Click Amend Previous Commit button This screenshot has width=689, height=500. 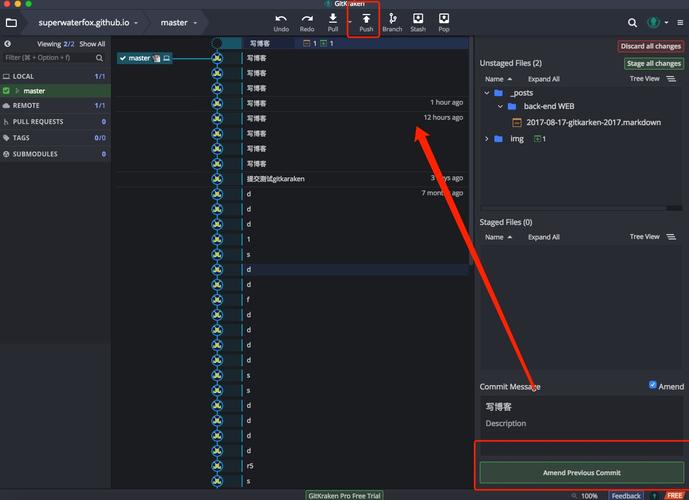[x=581, y=473]
